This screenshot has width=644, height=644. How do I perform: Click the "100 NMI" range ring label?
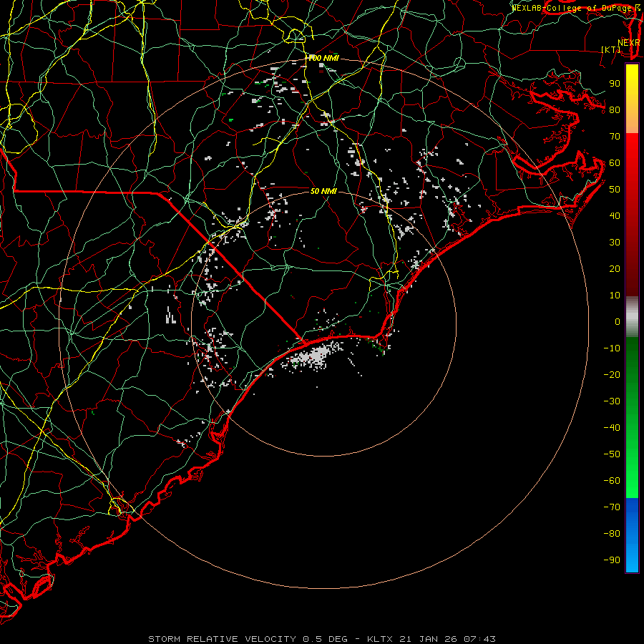(x=323, y=59)
